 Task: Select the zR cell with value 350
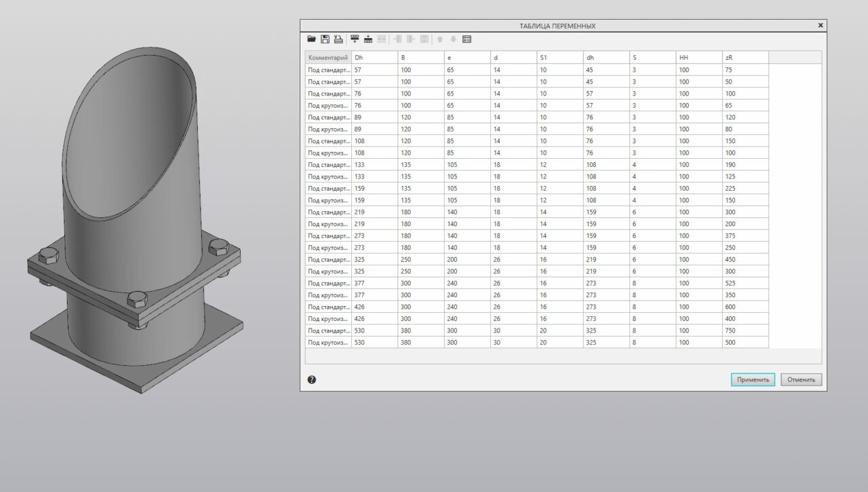745,295
